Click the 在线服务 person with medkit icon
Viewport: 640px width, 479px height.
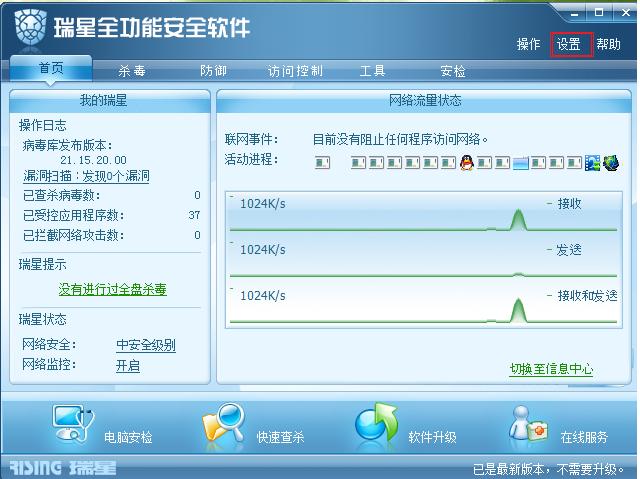pos(528,424)
